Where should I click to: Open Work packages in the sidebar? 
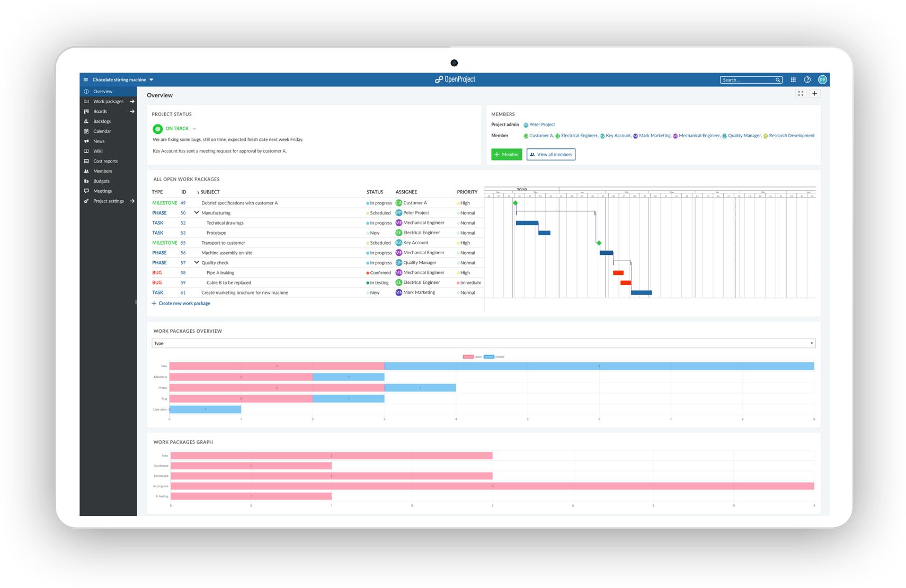coord(108,102)
